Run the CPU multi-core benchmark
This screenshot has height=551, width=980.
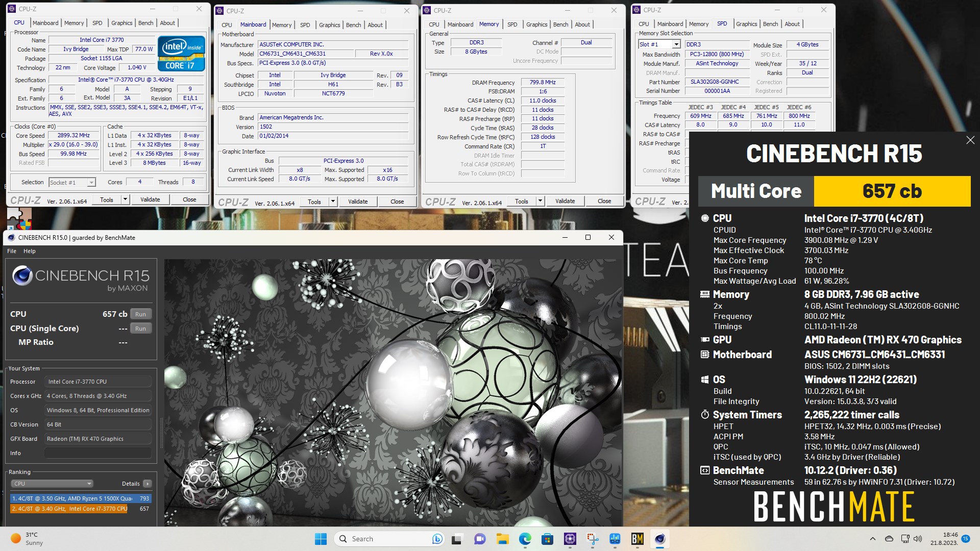pos(141,314)
